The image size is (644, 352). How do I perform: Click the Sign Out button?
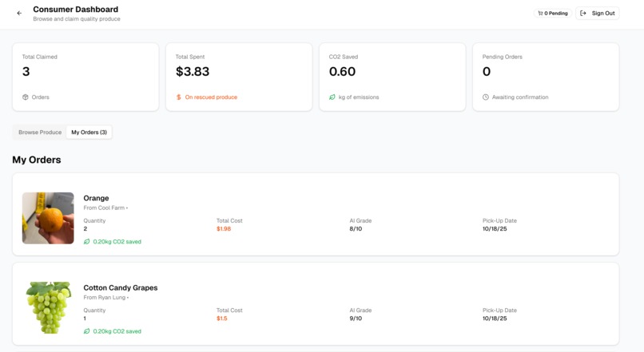pos(597,13)
